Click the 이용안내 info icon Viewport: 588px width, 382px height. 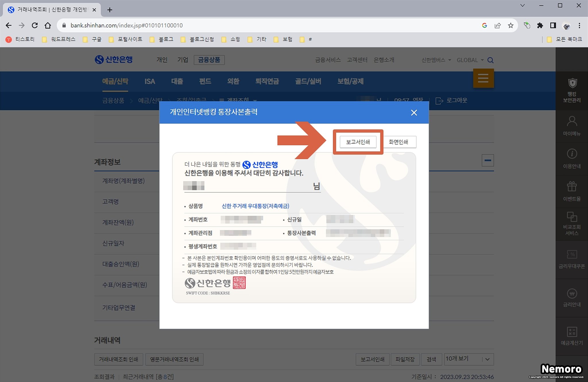(x=572, y=154)
